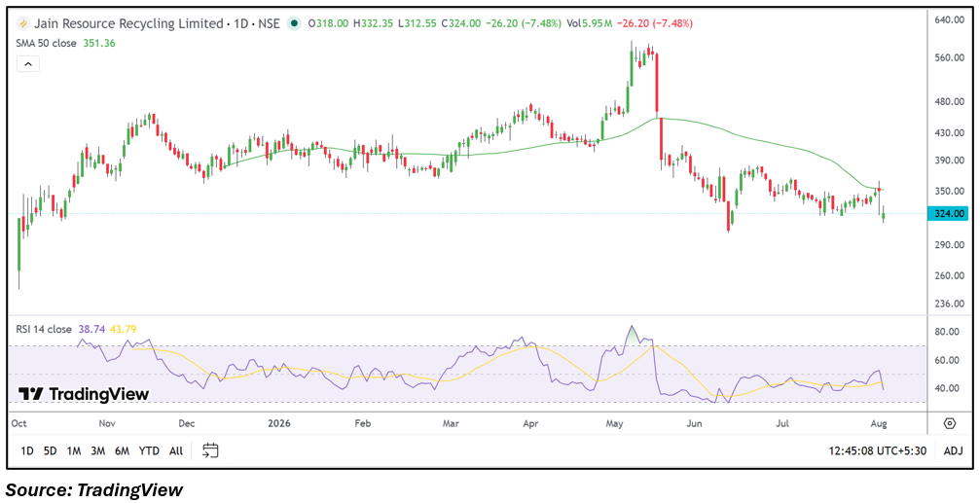Click the 324.00 current price label
Screen dimensions: 980x503
pos(950,214)
